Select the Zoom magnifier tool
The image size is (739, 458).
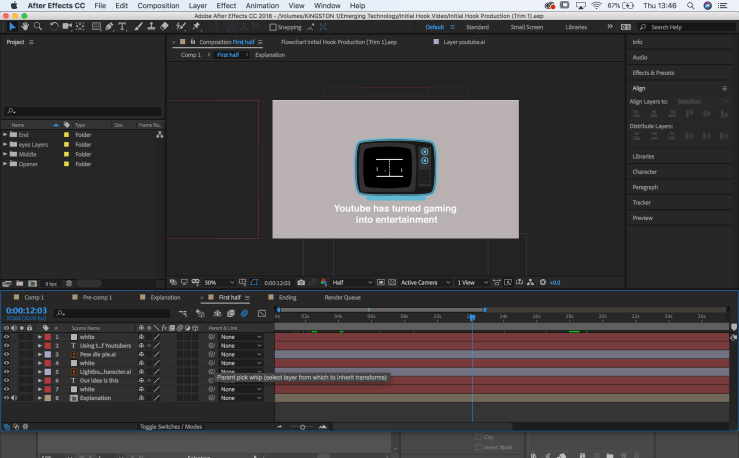[x=38, y=27]
